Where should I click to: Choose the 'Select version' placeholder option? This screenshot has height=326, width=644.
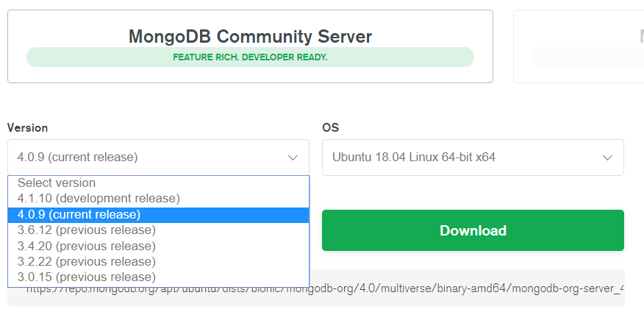[158, 183]
